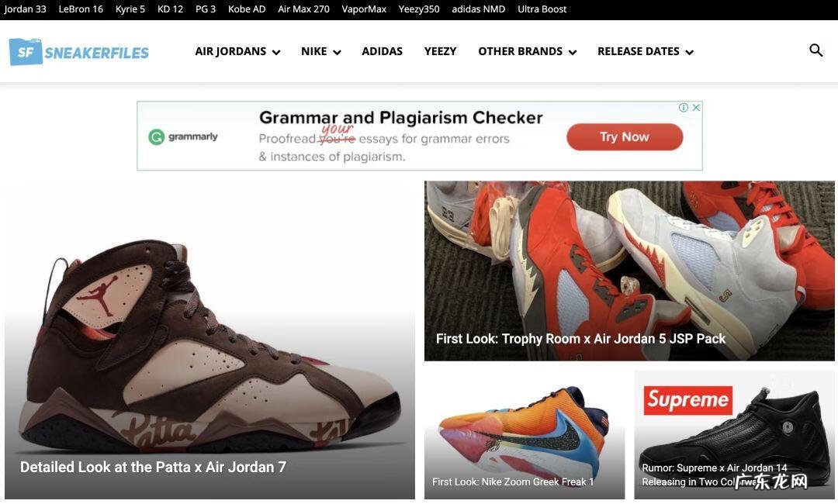838x504 pixels.
Task: Open the Patta x Air Jordan 7 article
Action: click(x=153, y=467)
